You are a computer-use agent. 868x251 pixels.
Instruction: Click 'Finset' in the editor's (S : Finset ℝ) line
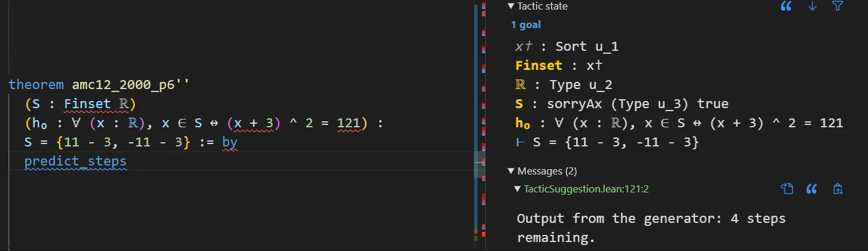(x=88, y=104)
